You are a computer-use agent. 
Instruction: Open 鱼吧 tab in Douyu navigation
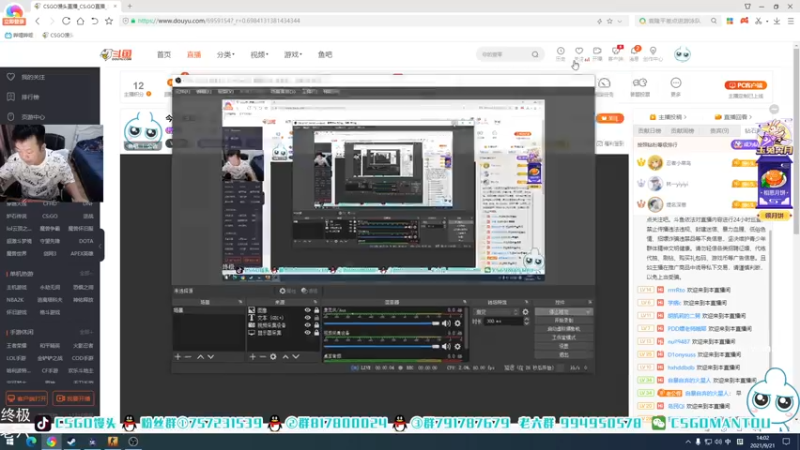coord(325,55)
